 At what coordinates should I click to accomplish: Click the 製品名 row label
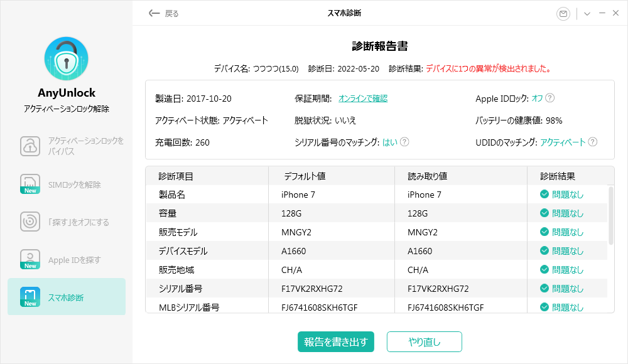[x=172, y=195]
